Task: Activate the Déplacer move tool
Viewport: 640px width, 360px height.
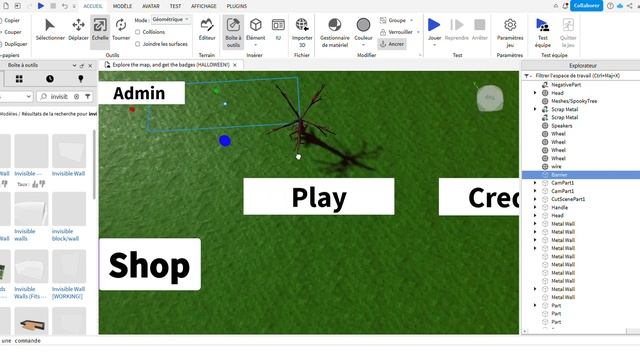Action: coord(78,29)
